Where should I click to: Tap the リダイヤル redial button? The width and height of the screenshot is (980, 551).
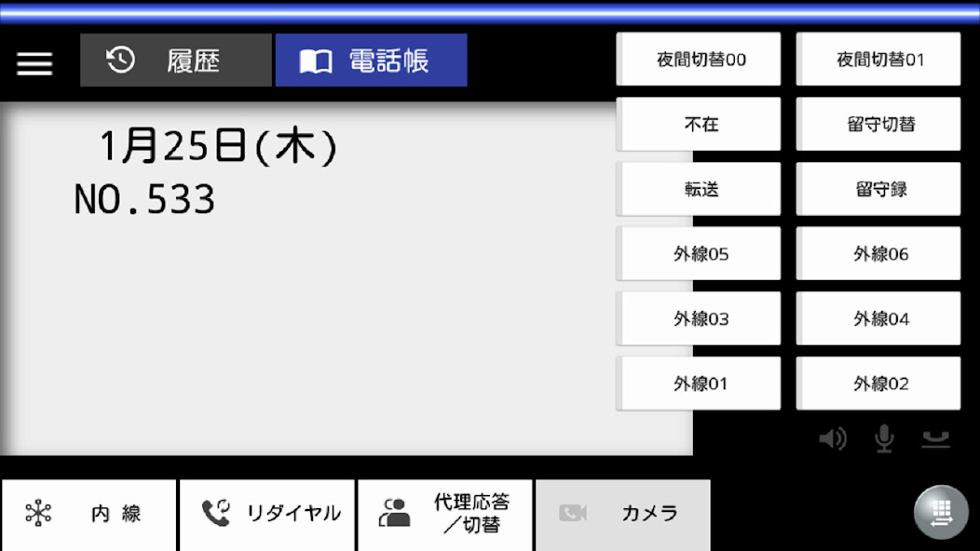coord(267,516)
